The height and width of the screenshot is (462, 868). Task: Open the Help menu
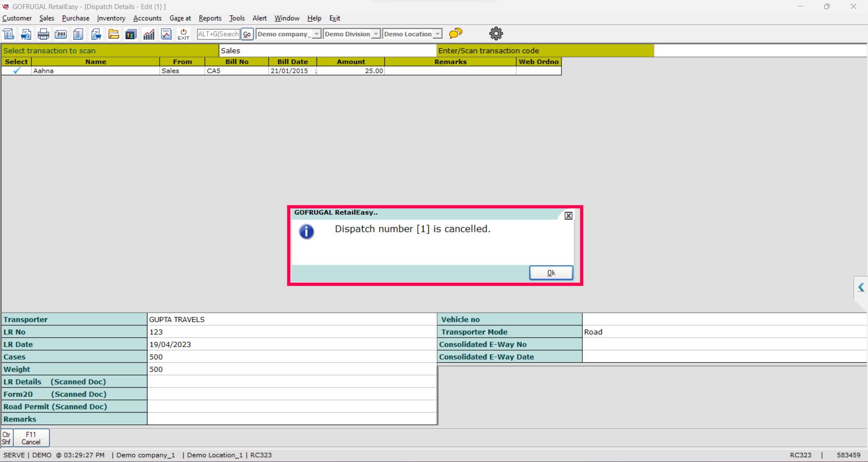(x=314, y=18)
